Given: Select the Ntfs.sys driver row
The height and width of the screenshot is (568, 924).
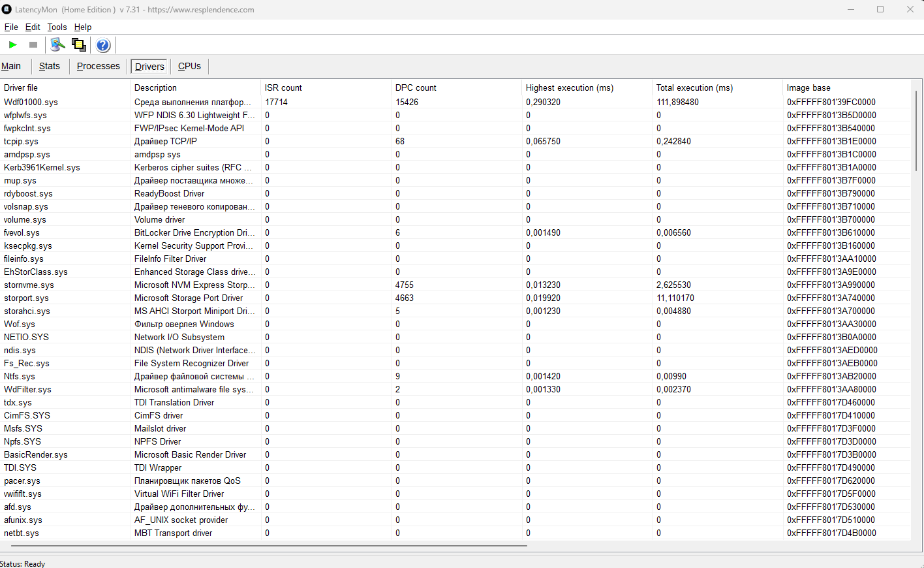Looking at the screenshot, I should click(x=455, y=376).
